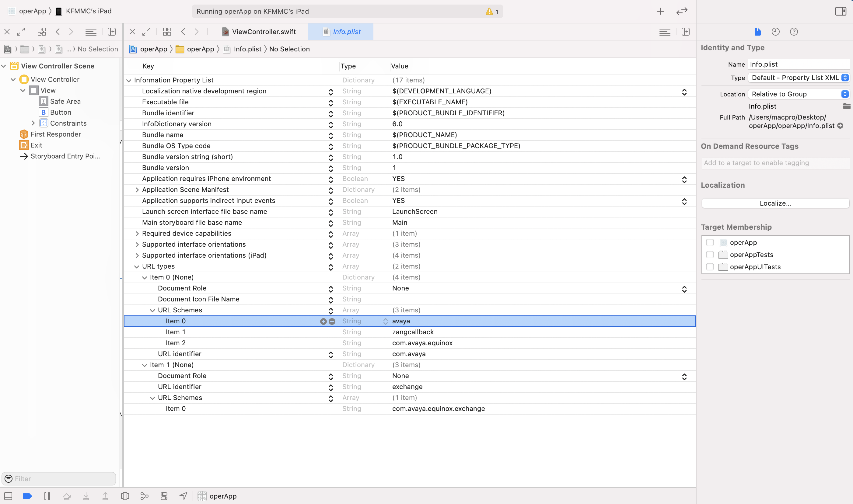Screen dimensions: 853x504
Task: Open String type popup on selected Item 0
Action: pos(385,321)
